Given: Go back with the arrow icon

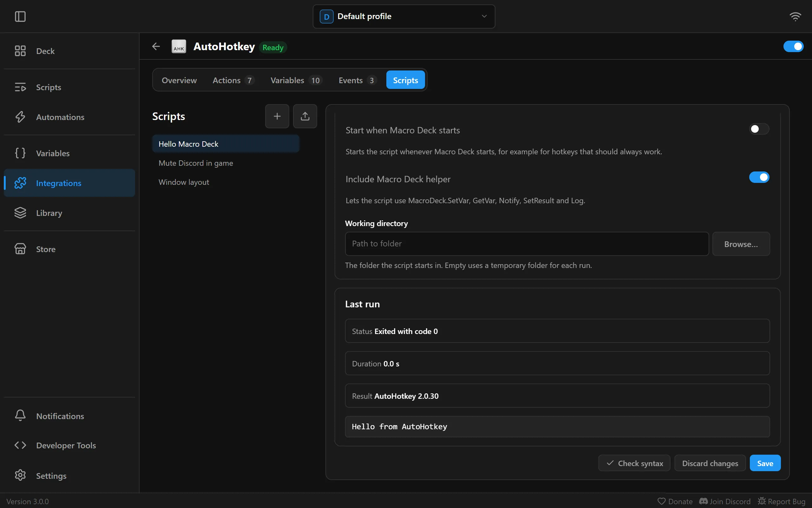Looking at the screenshot, I should [x=156, y=46].
